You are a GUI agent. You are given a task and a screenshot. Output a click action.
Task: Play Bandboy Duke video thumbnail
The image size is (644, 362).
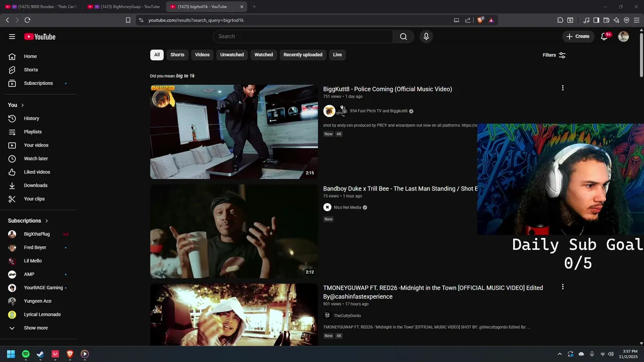point(234,231)
